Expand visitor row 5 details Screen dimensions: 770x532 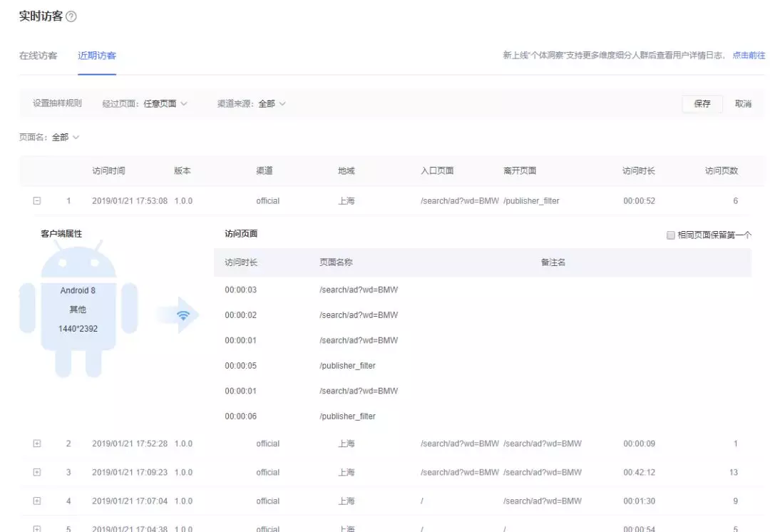click(x=37, y=528)
